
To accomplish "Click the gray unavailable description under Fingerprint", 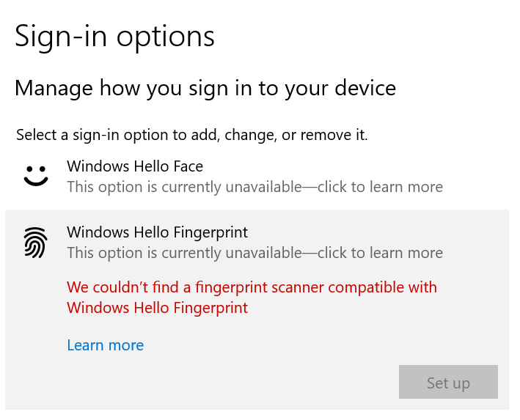I will (254, 253).
